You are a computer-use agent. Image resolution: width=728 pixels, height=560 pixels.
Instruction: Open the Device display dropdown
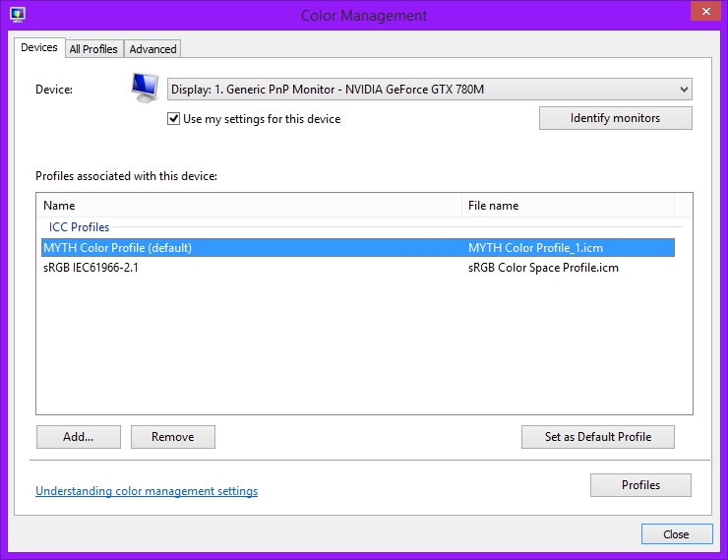coord(430,90)
